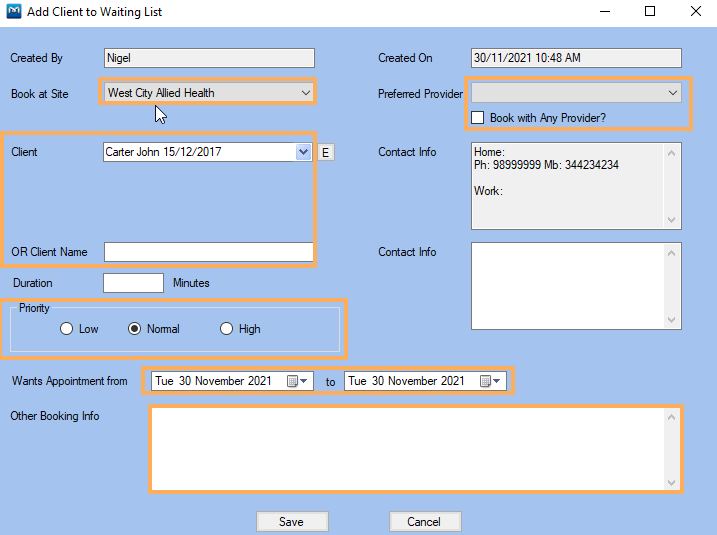Click the Duration minutes input field
Image resolution: width=717 pixels, height=535 pixels.
click(x=133, y=283)
